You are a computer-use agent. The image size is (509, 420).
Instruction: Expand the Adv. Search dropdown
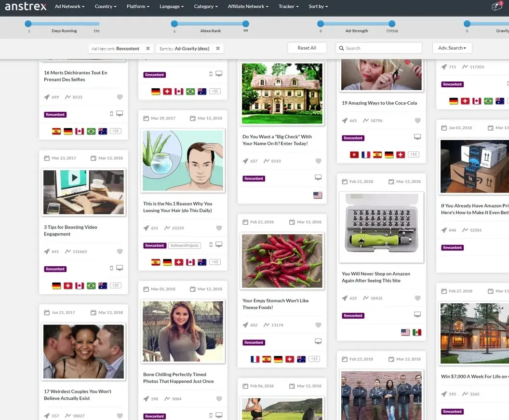click(x=452, y=48)
